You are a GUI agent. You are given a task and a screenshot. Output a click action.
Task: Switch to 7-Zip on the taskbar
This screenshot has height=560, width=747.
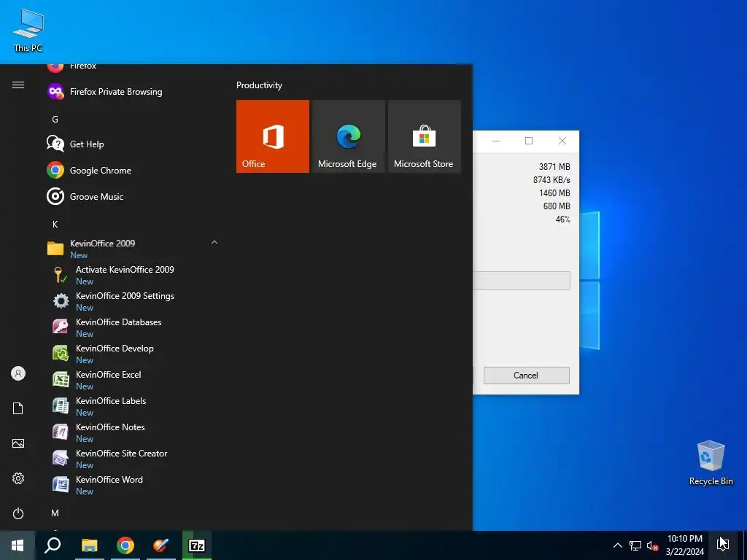click(197, 545)
